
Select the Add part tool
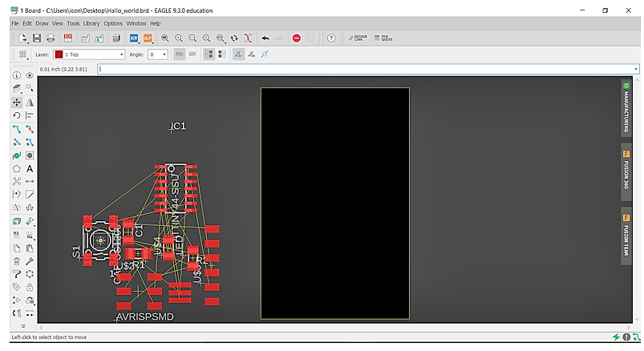(x=30, y=222)
